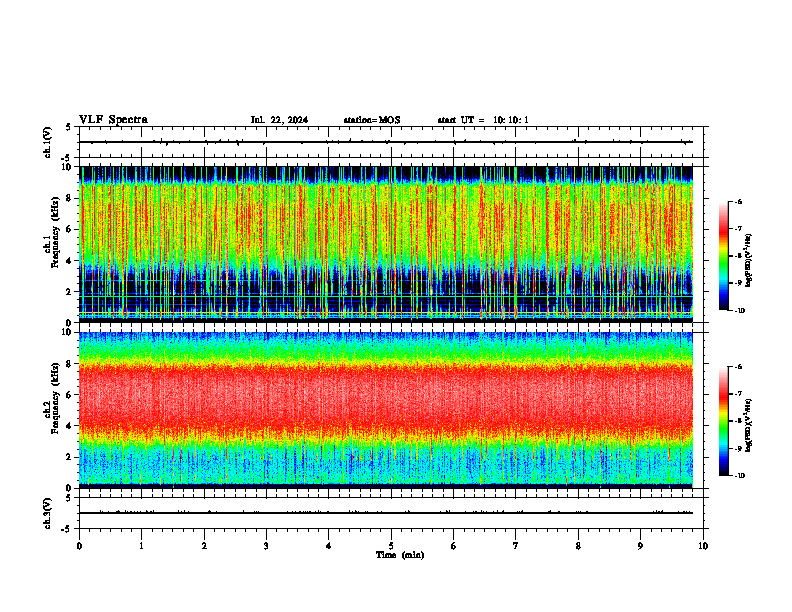Image resolution: width=792 pixels, height=612 pixels.
Task: Click inside the ch.1 spectrogram panel
Action: 386,242
